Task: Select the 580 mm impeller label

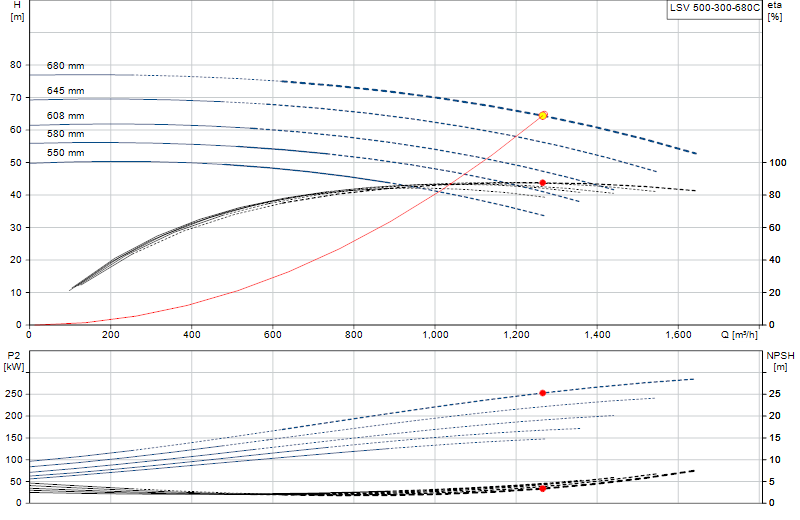Action: [x=65, y=134]
